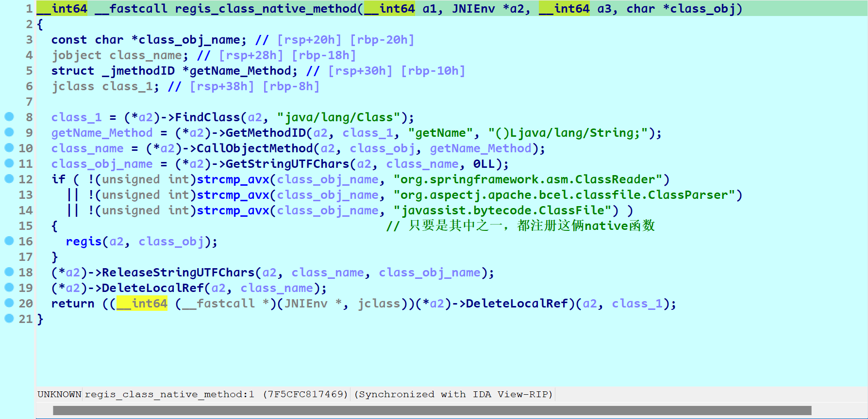Click the highlighted __int64 cast on line 20
Screen dimensions: 868x419
pos(142,304)
